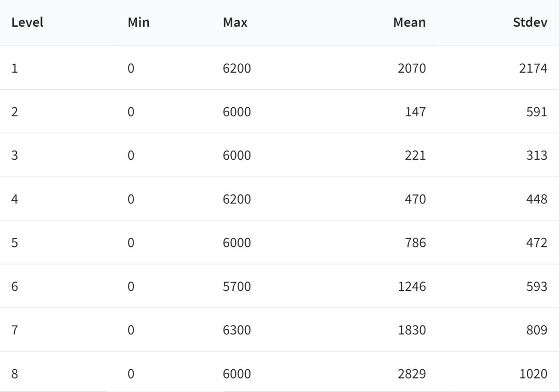Click the Stdev value 2174
The image size is (560, 392).
pyautogui.click(x=533, y=68)
